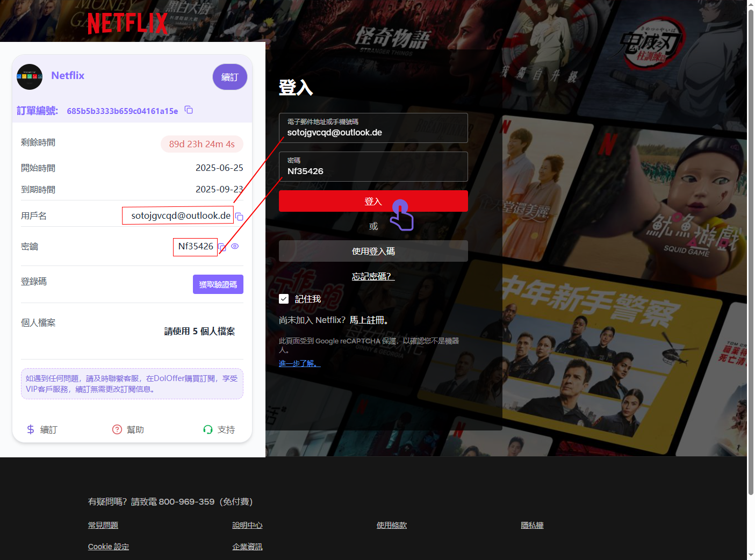This screenshot has width=755, height=560.
Task: Click the page vertical scrollbar thumb
Action: click(751, 252)
